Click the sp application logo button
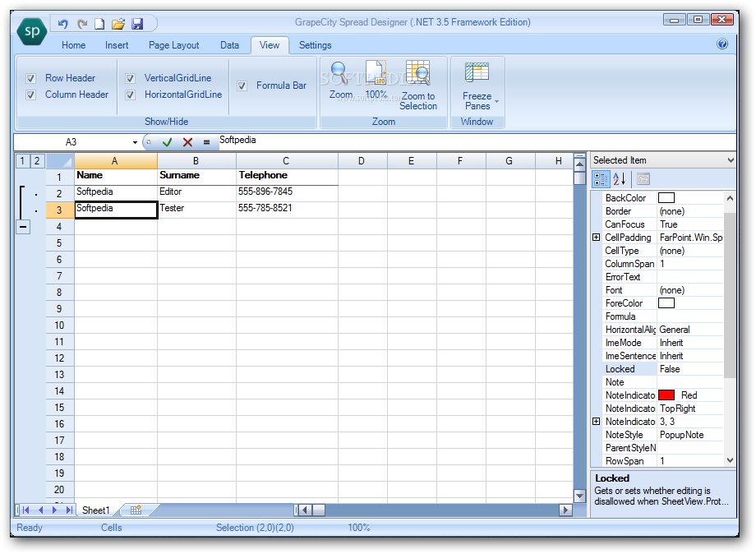Image resolution: width=756 pixels, height=554 pixels. click(x=32, y=31)
